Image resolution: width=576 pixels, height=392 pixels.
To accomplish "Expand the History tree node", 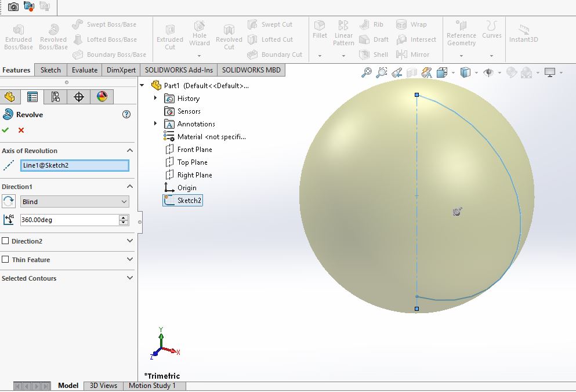I will tap(155, 98).
